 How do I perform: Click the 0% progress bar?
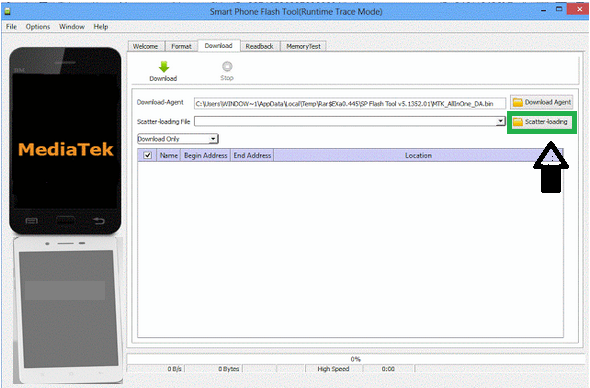tap(355, 359)
